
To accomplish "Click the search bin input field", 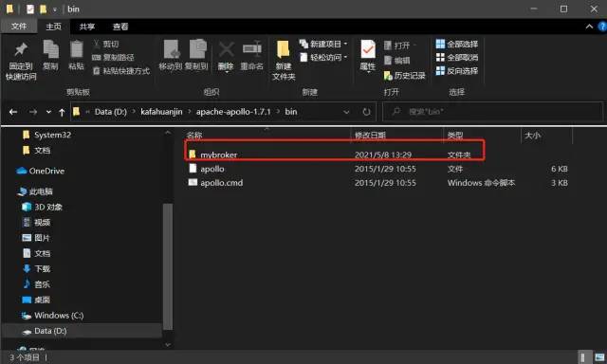I will pyautogui.click(x=492, y=112).
